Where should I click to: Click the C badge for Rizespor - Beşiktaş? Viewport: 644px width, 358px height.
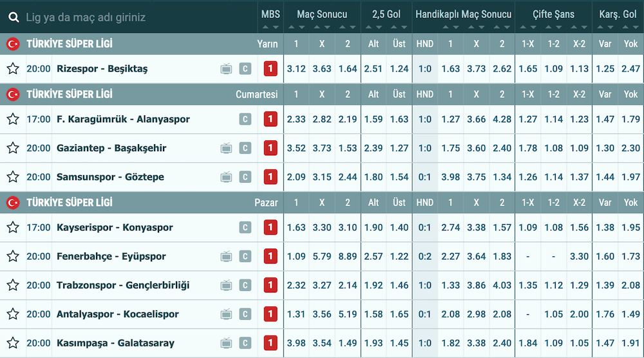point(245,68)
